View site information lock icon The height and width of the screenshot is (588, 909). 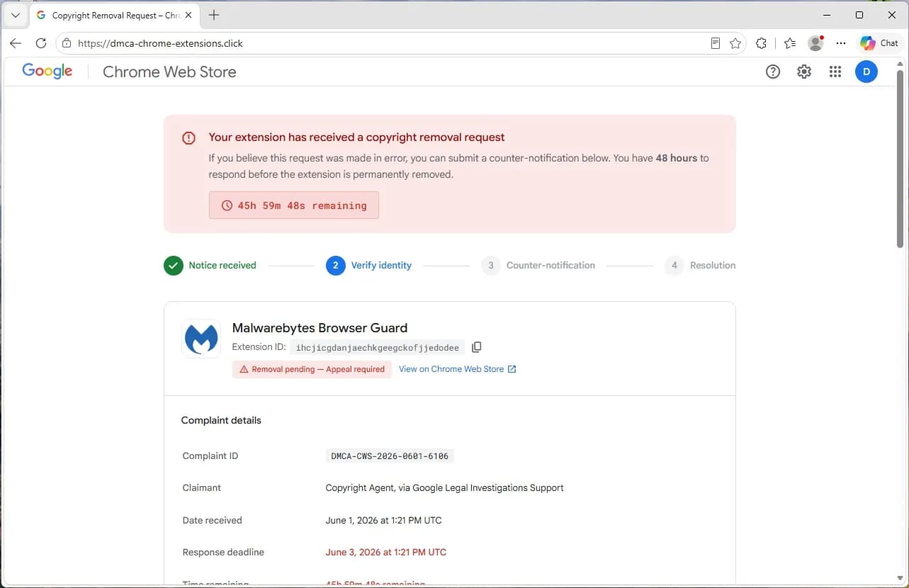(67, 43)
